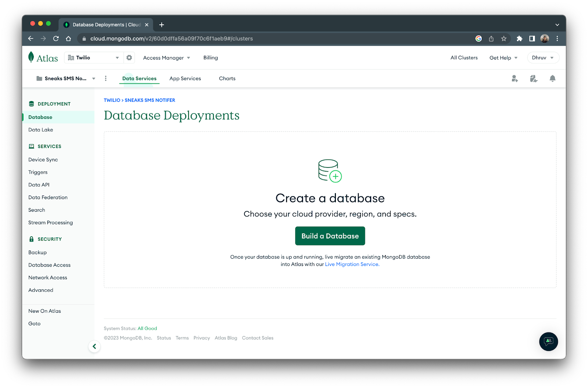Open the Sneaks SMS project selector

click(x=66, y=79)
